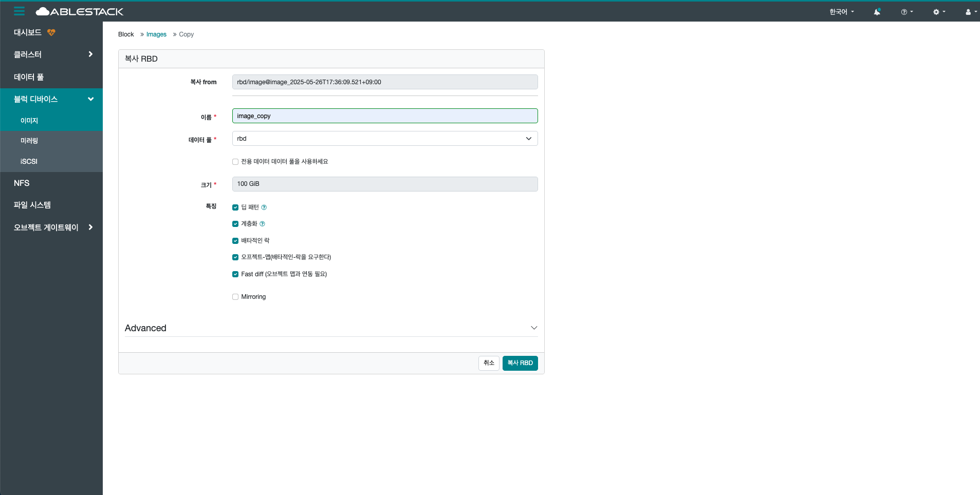The width and height of the screenshot is (980, 495).
Task: Click the 복사 from source field
Action: point(385,82)
